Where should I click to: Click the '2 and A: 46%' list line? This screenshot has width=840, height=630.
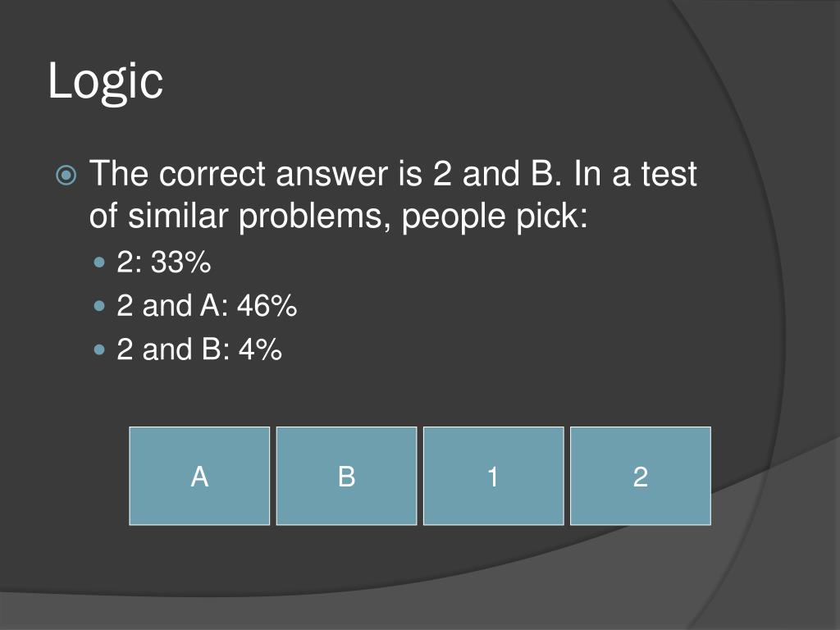207,306
